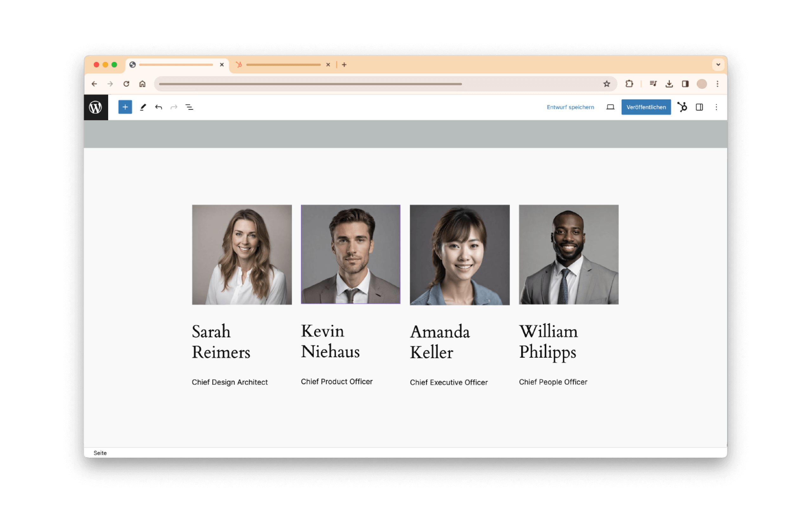812x530 pixels.
Task: Click the Undo arrow icon
Action: (158, 107)
